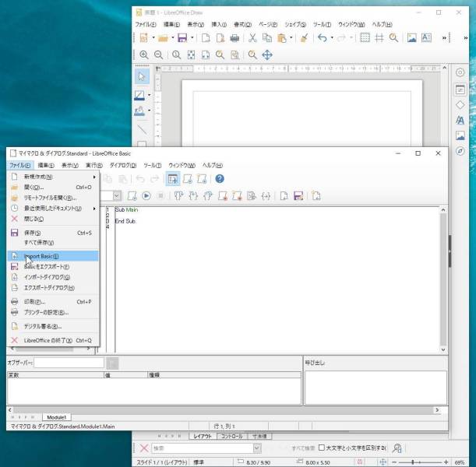Expand 最近使用したドキュメント submenu

click(x=53, y=209)
